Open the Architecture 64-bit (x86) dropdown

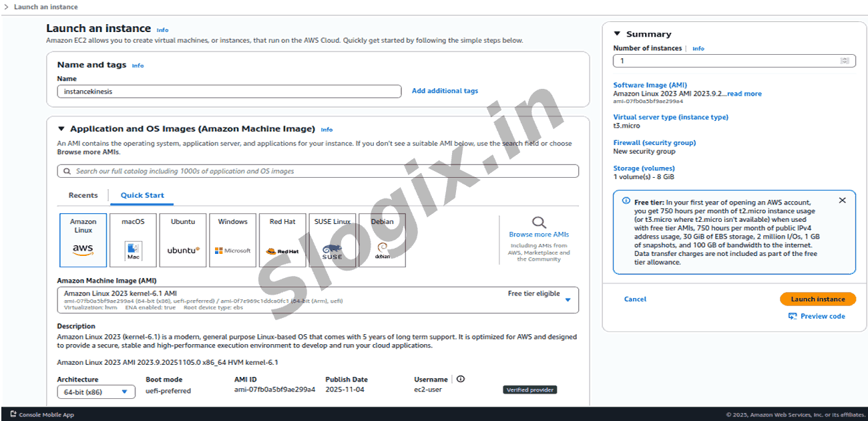click(96, 392)
